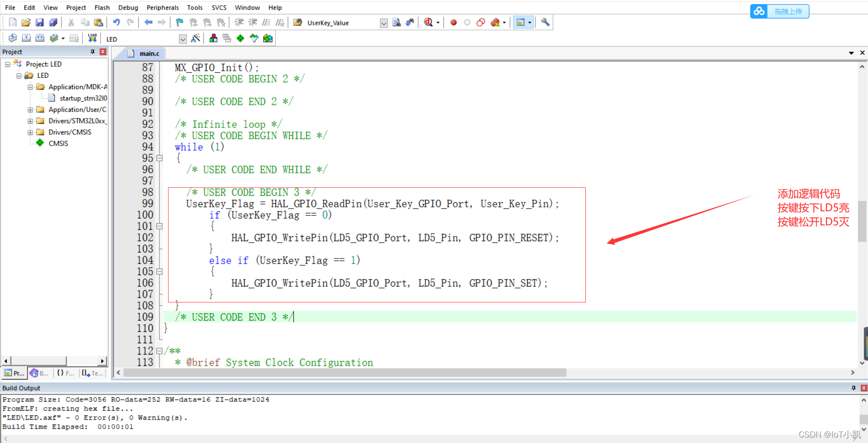
Task: Disable all breakpoints icon
Action: click(x=481, y=22)
